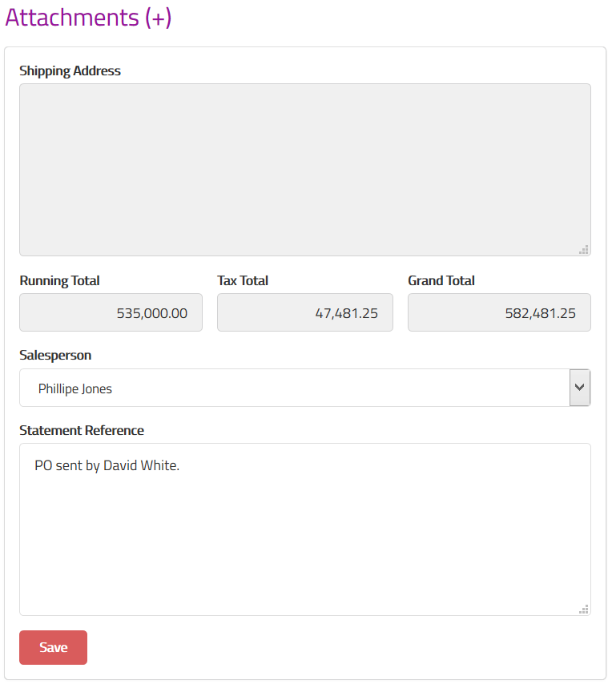Screen dimensions: 616x688
Task: Click the plus sign next to Attachments
Action: 159,18
